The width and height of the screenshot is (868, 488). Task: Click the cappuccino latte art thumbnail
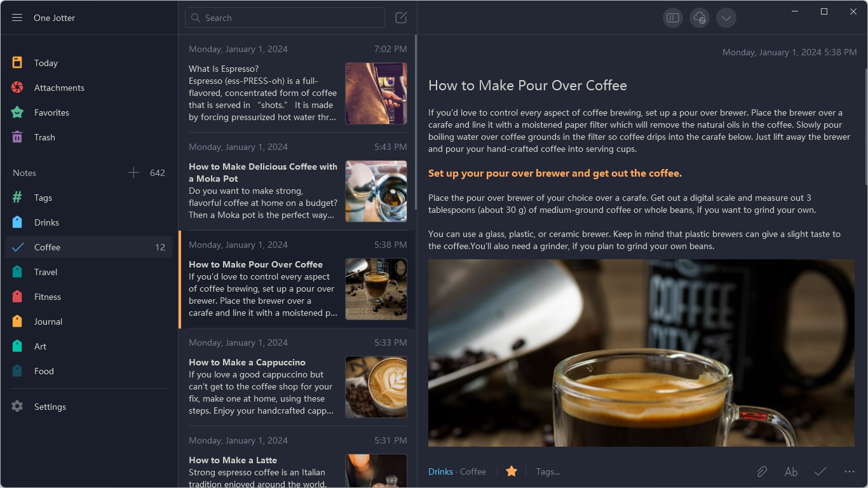coord(376,387)
